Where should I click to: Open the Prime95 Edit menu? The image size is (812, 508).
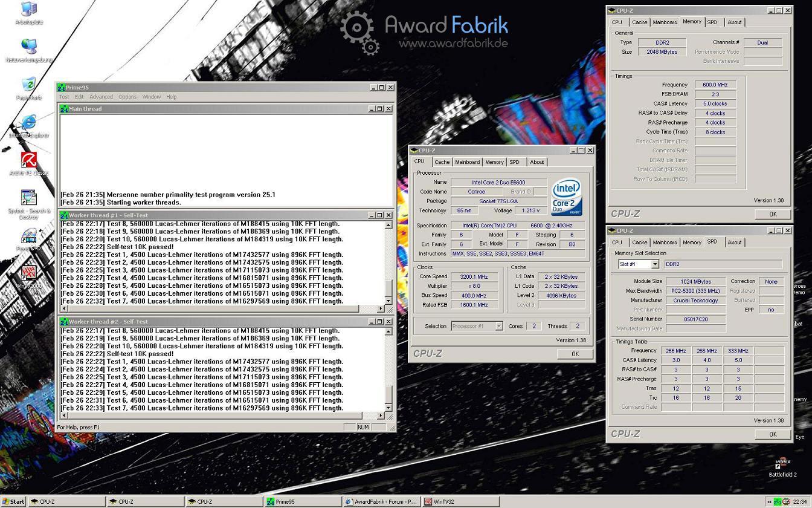tap(79, 97)
